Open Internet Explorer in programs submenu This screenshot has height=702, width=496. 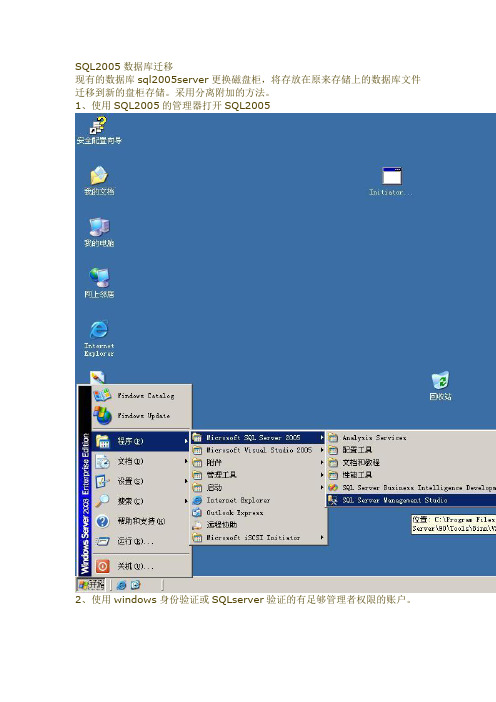point(258,500)
